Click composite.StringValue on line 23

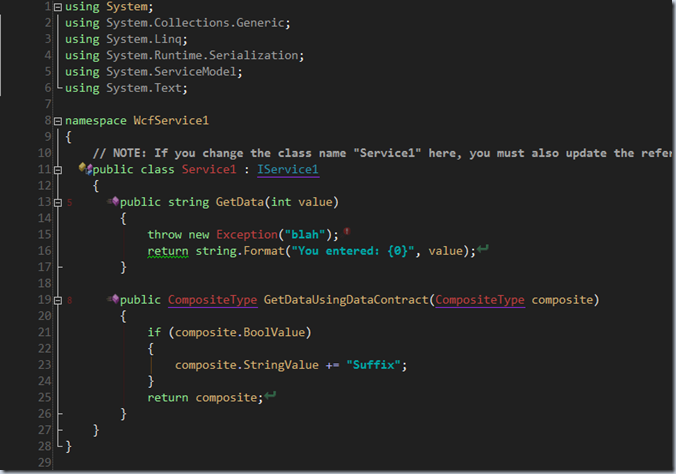[247, 365]
